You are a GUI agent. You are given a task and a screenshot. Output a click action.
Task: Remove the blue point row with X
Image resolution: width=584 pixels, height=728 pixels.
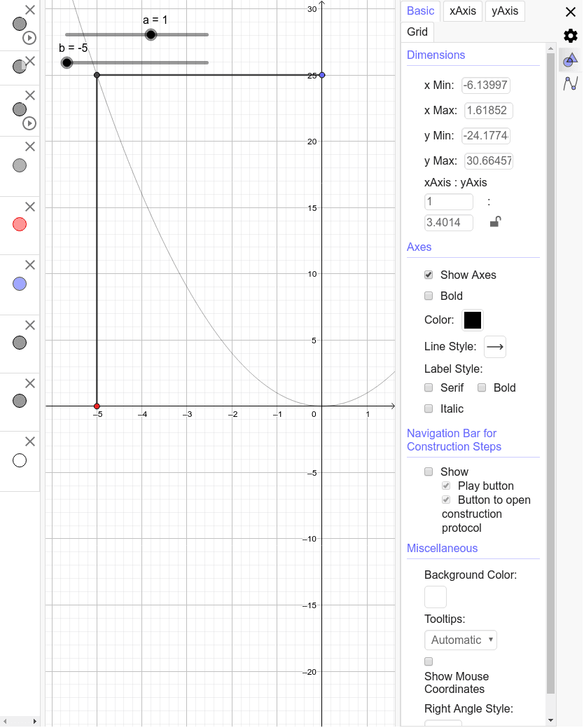pyautogui.click(x=30, y=265)
